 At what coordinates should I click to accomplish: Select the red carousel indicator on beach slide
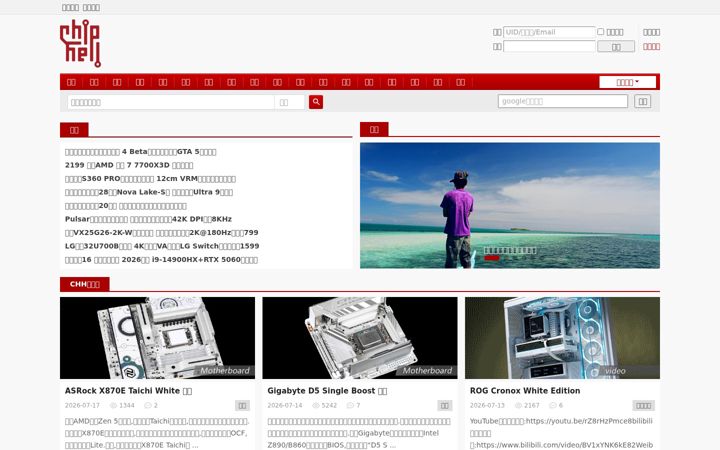pyautogui.click(x=491, y=258)
